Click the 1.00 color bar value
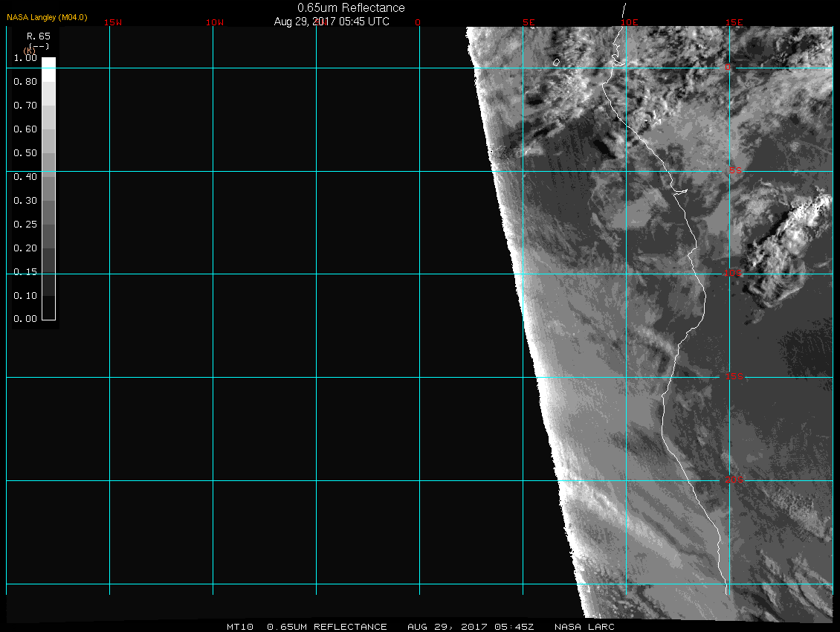 click(25, 58)
